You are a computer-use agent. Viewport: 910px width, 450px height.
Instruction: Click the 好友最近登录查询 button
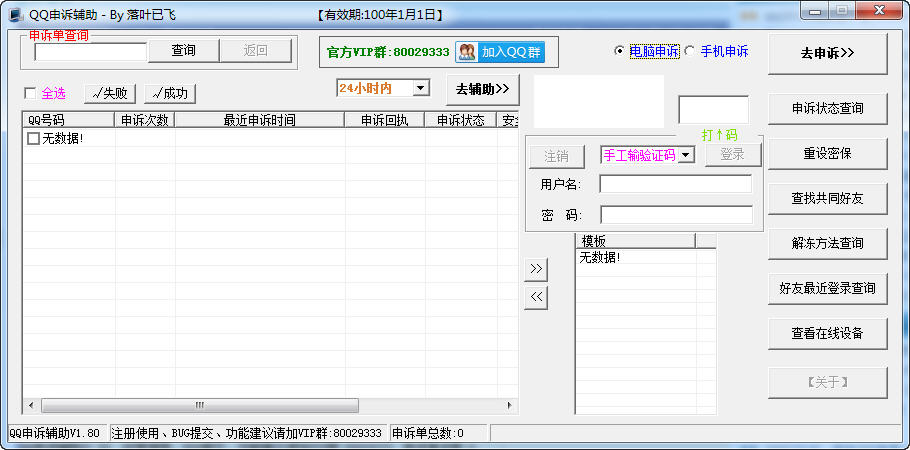coord(828,289)
